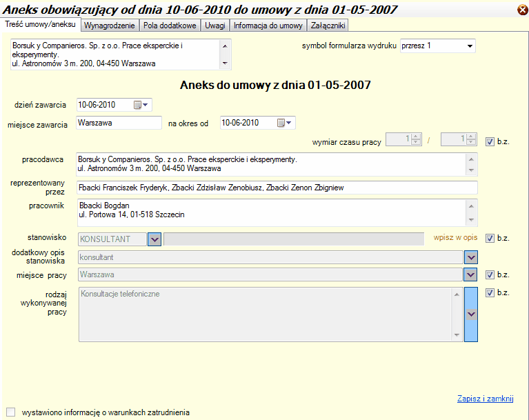Click blue arrow button for dodatkowy opis stanowiska
The height and width of the screenshot is (420, 529).
471,257
